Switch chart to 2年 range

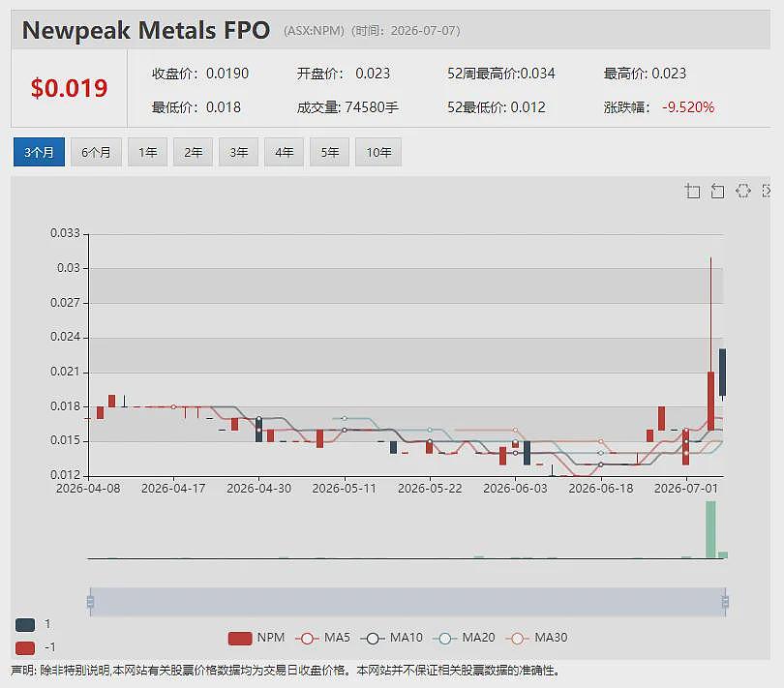point(193,152)
